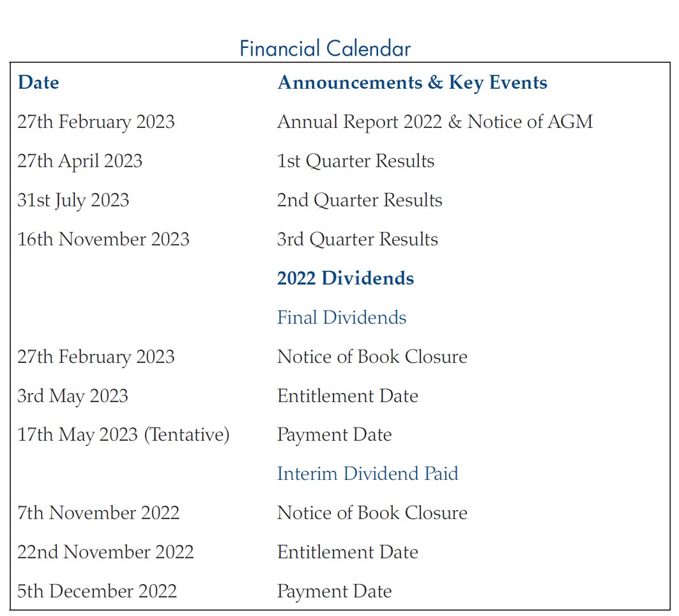Click the 5th December 2022 date
This screenshot has height=616, width=679.
click(97, 591)
